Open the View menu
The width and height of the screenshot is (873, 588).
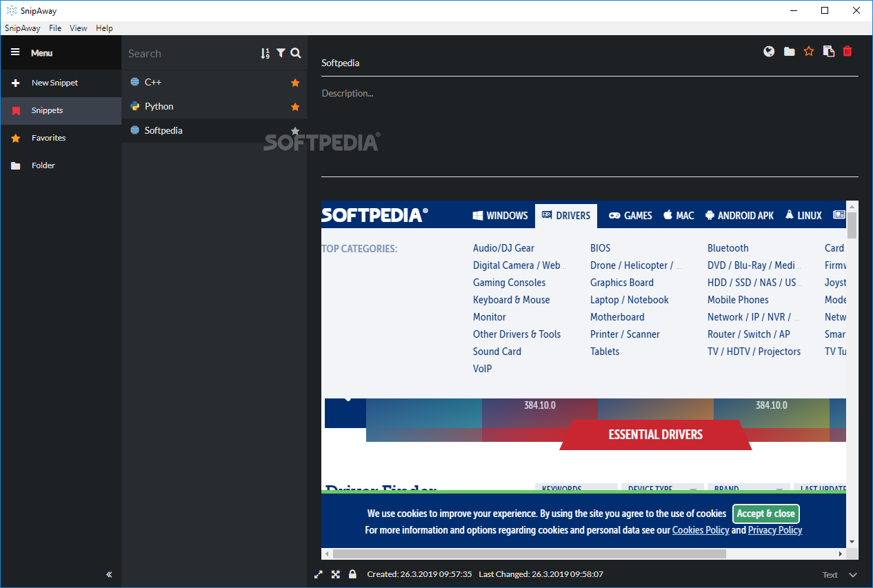[79, 28]
